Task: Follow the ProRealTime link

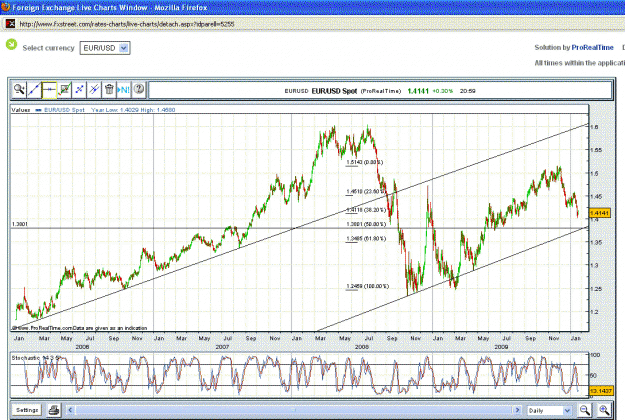Action: 592,47
